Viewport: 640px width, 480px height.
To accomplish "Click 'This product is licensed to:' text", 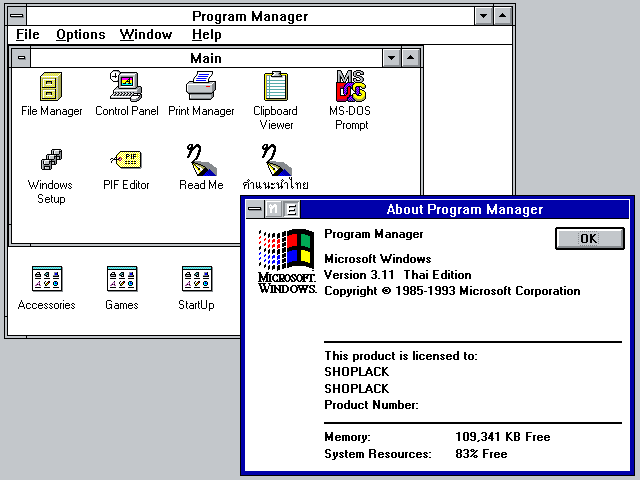I will 401,356.
